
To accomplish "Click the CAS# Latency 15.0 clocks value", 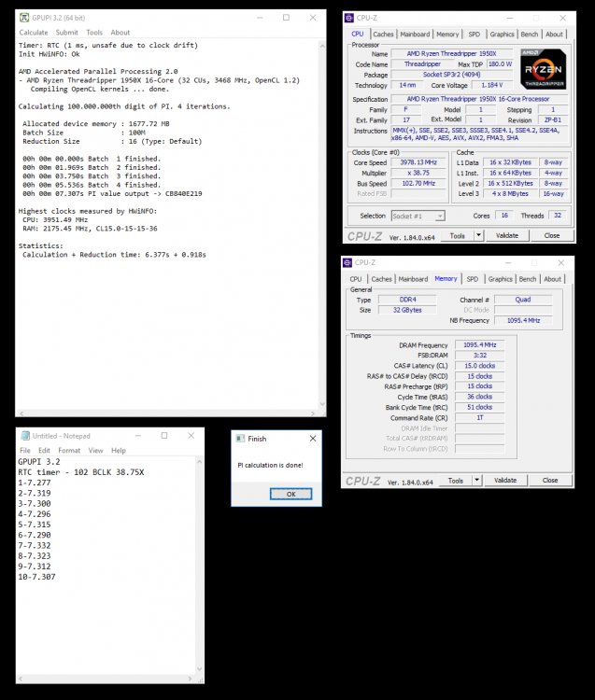I will click(x=479, y=366).
